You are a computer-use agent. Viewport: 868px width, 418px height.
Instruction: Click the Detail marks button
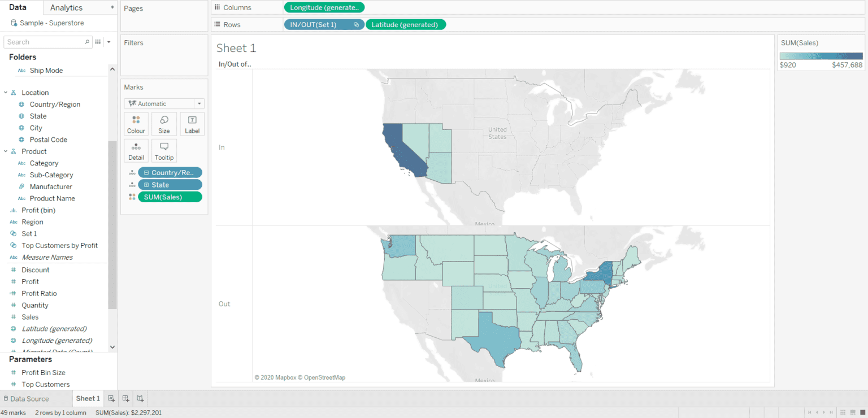(136, 151)
